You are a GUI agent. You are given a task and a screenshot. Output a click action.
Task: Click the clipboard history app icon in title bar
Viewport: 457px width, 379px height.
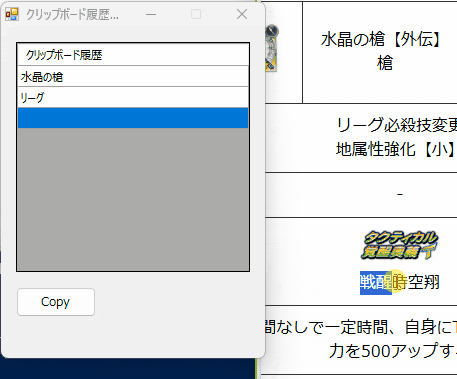12,14
